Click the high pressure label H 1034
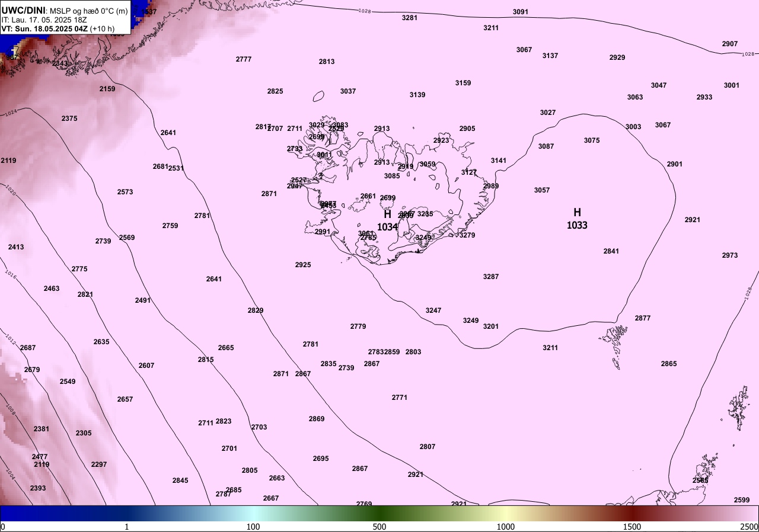Viewport: 759px width, 532px height. (387, 220)
